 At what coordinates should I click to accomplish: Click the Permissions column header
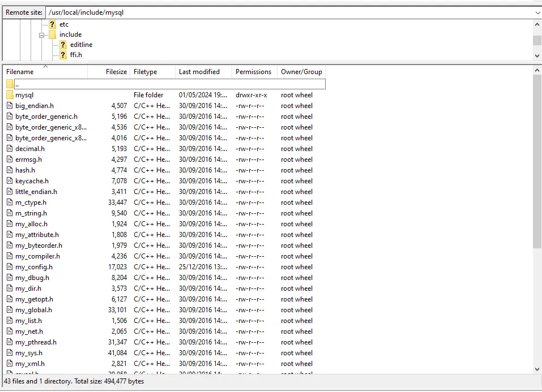click(253, 72)
